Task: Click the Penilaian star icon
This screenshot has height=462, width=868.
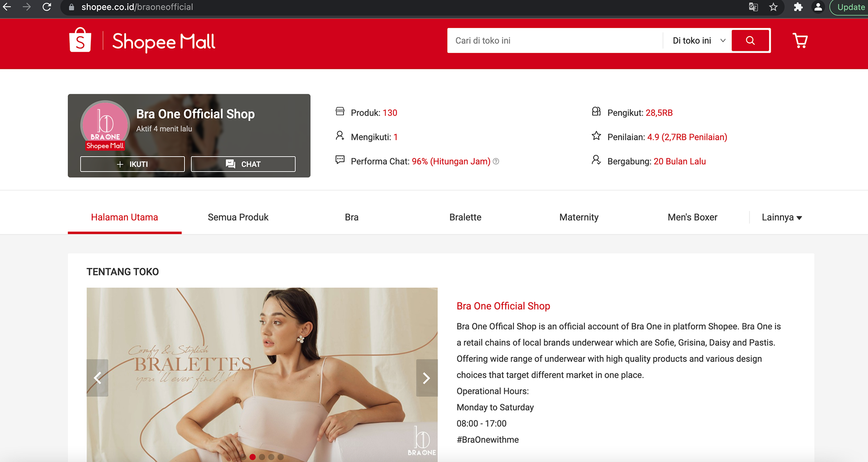Action: 596,136
